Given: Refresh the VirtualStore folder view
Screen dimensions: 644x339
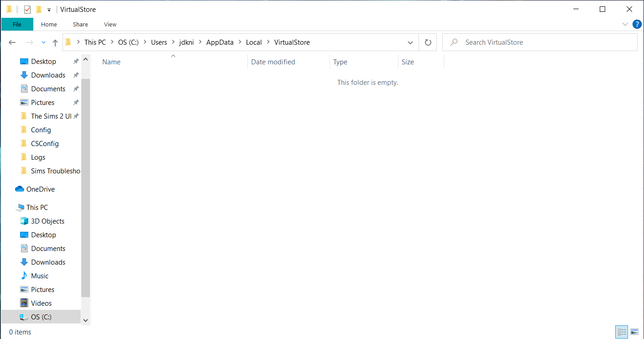Looking at the screenshot, I should 428,42.
